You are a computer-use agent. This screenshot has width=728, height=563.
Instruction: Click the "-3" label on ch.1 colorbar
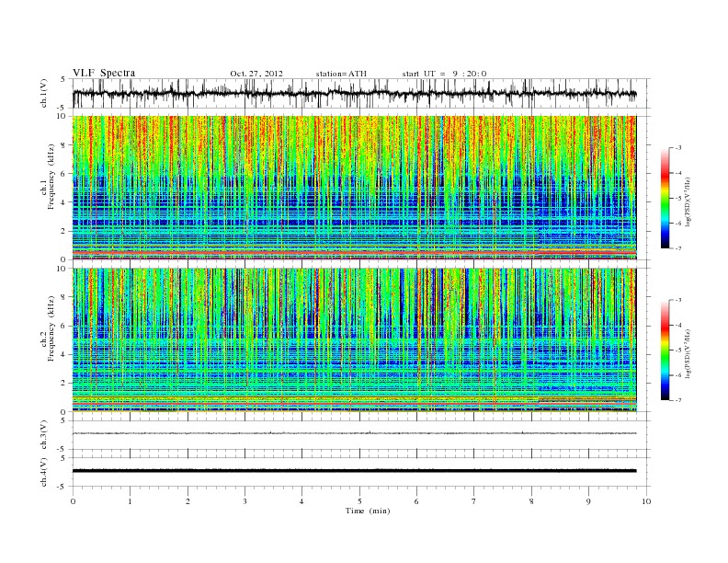click(x=678, y=148)
